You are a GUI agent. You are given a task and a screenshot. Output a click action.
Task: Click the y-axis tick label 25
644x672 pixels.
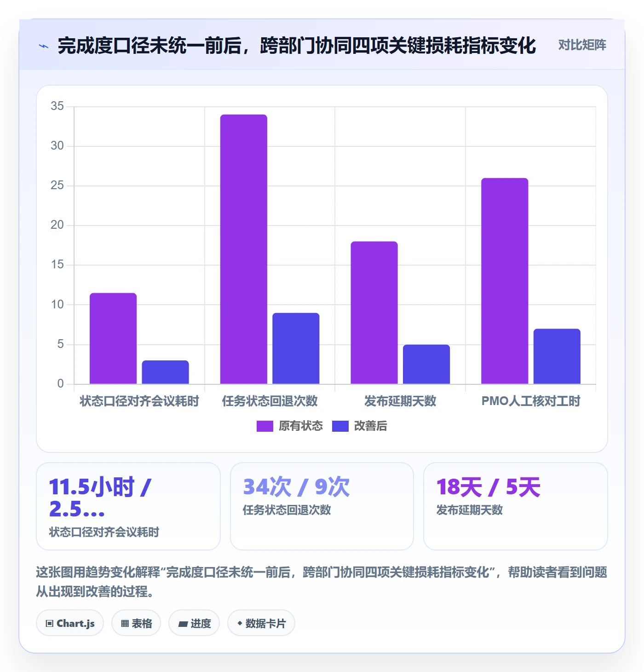[57, 185]
